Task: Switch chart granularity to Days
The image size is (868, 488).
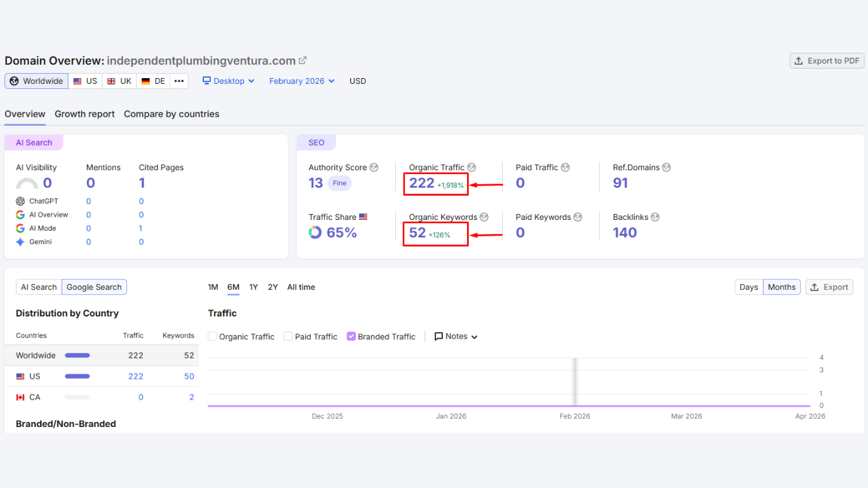Action: click(749, 287)
